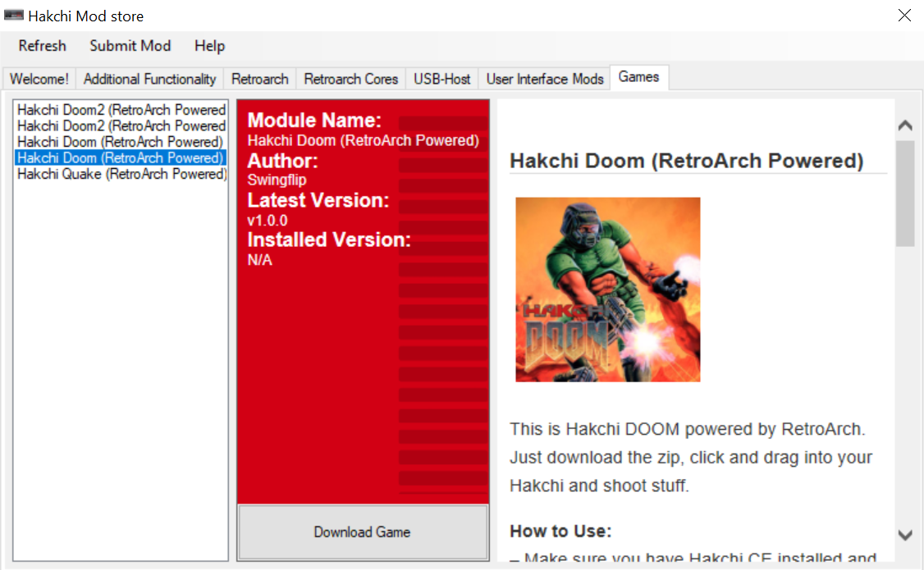Click the module name value in red panel
The height and width of the screenshot is (570, 924).
[363, 141]
